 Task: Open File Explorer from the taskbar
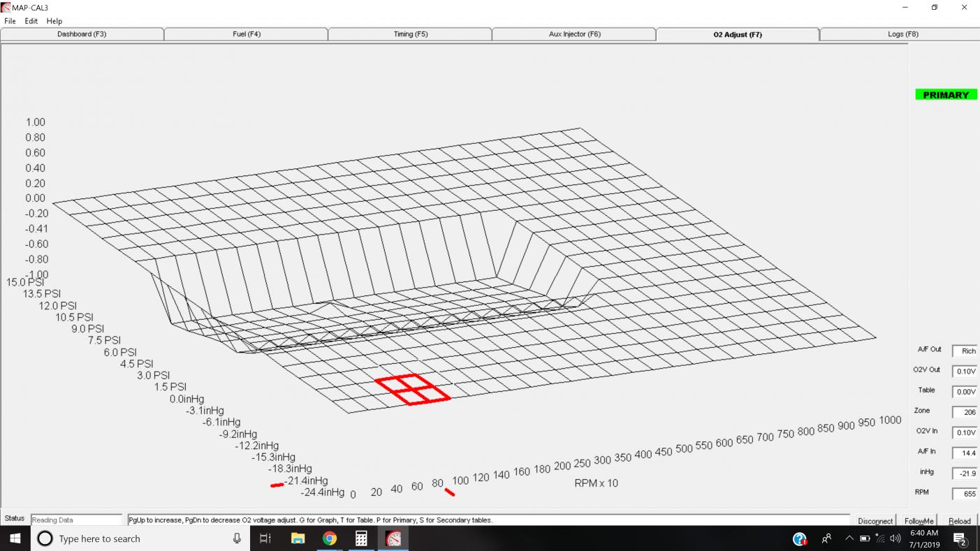298,538
